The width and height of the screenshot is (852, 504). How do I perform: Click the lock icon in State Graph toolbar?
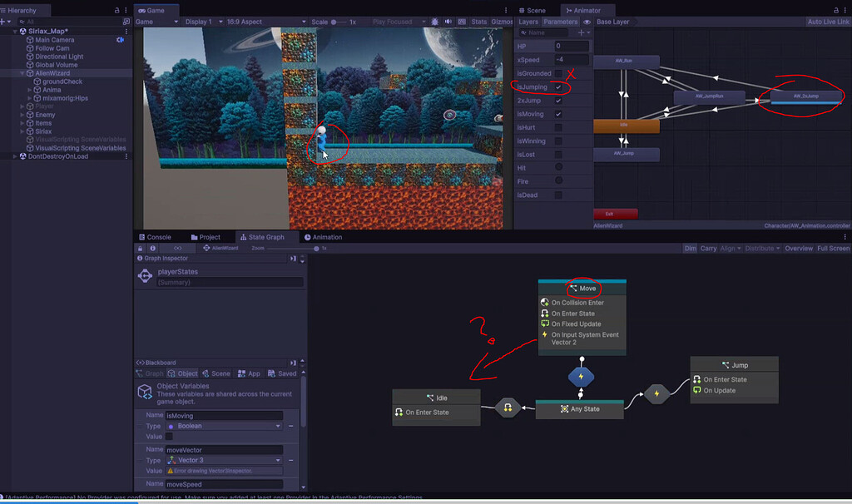pyautogui.click(x=140, y=248)
